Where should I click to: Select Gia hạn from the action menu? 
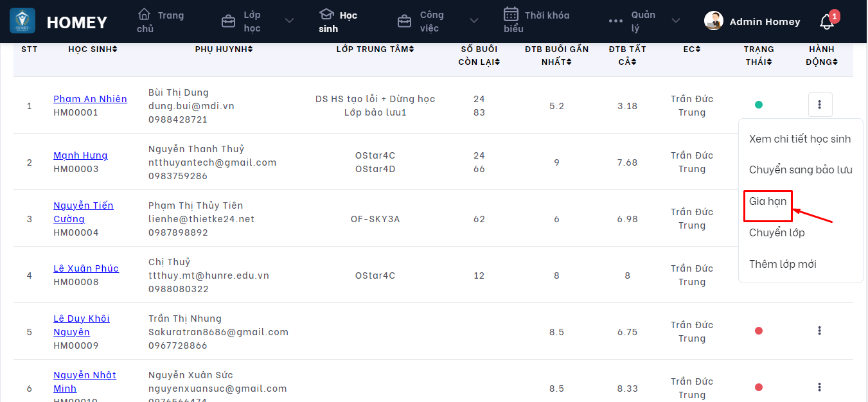(x=768, y=202)
